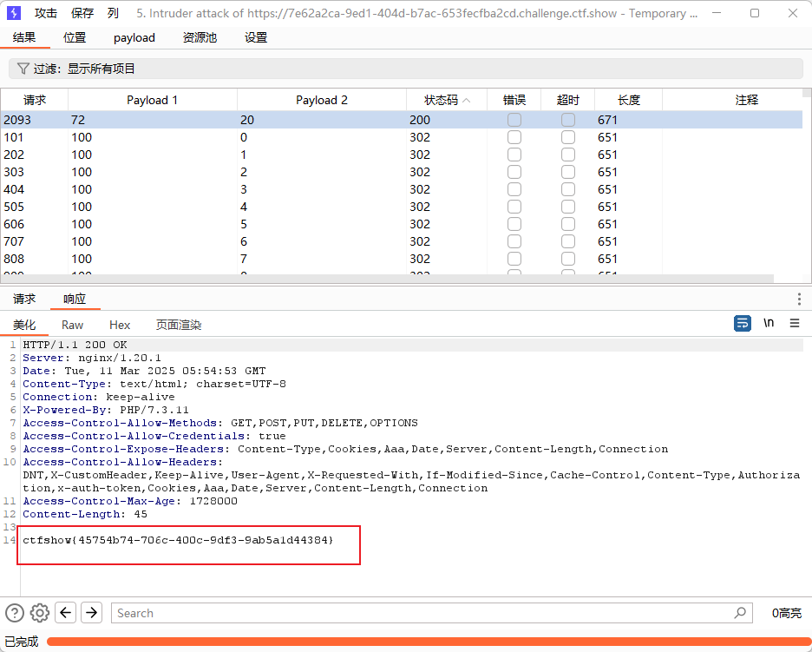Toggle timeout checkbox for request 101
The image size is (812, 652).
coord(568,137)
